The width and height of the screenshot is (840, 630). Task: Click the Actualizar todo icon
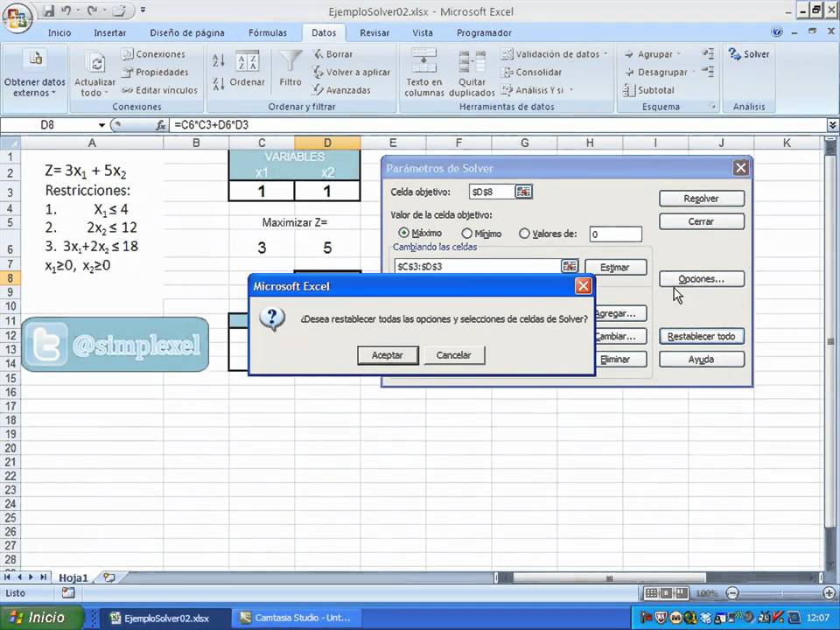point(96,63)
